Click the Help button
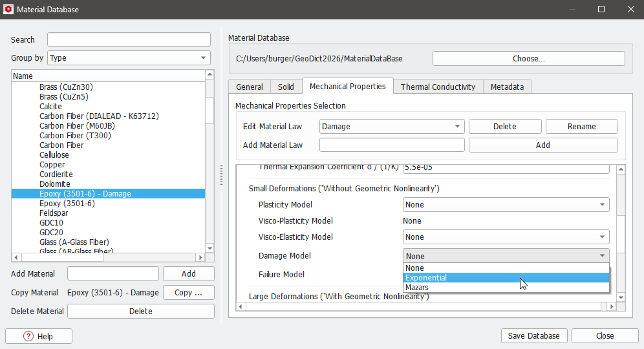The image size is (644, 349). tap(39, 336)
